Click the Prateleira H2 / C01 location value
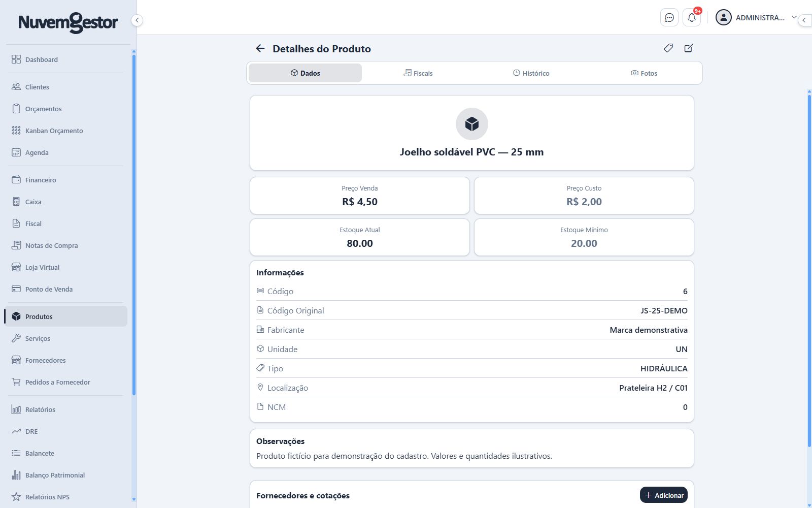 point(653,388)
